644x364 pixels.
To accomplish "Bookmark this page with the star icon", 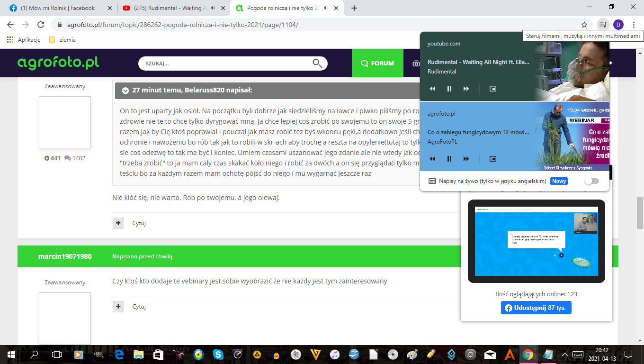I will tap(584, 25).
